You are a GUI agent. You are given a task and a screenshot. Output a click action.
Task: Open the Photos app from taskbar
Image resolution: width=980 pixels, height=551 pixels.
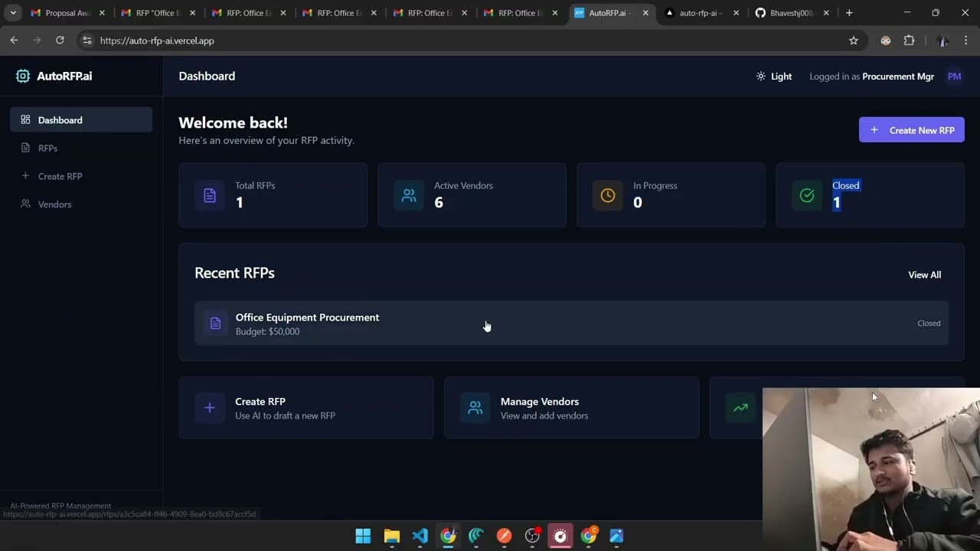pos(616,536)
